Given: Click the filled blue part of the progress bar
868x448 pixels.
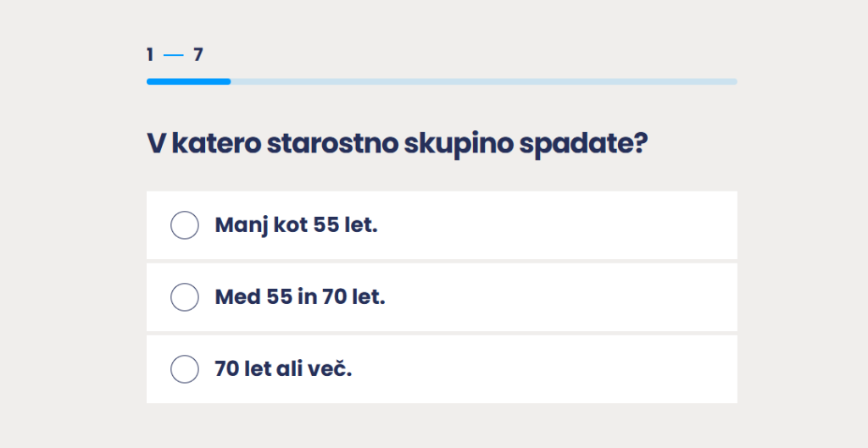Looking at the screenshot, I should (x=188, y=81).
